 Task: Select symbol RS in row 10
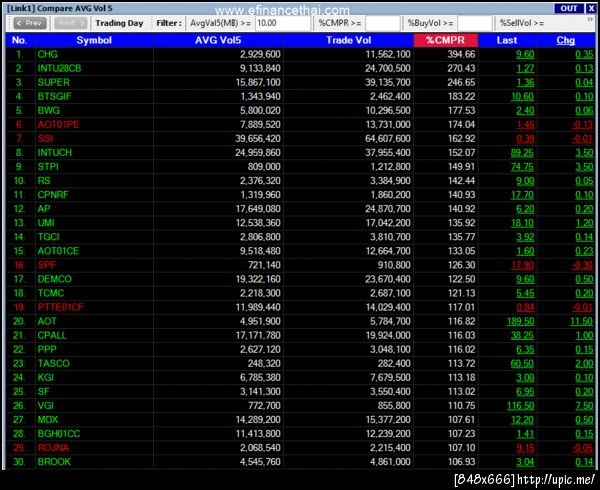[x=44, y=181]
